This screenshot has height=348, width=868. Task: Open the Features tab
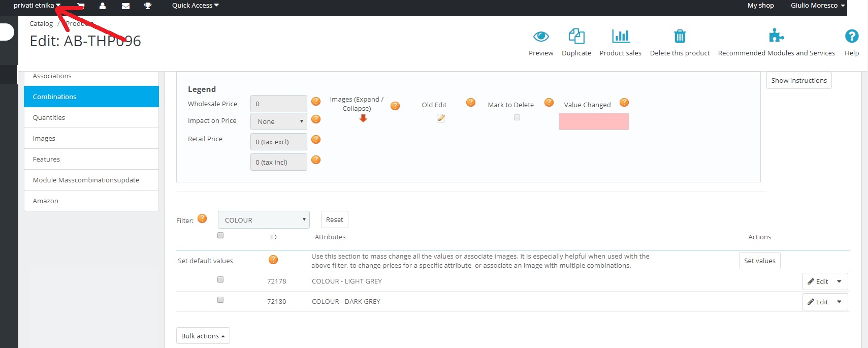(x=91, y=159)
